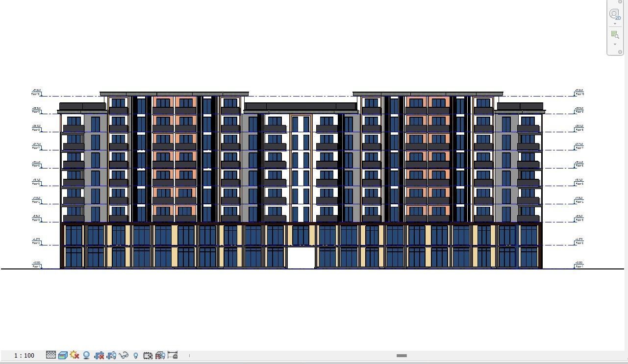628x364 pixels.
Task: Close the navigation bar
Action: (620, 2)
